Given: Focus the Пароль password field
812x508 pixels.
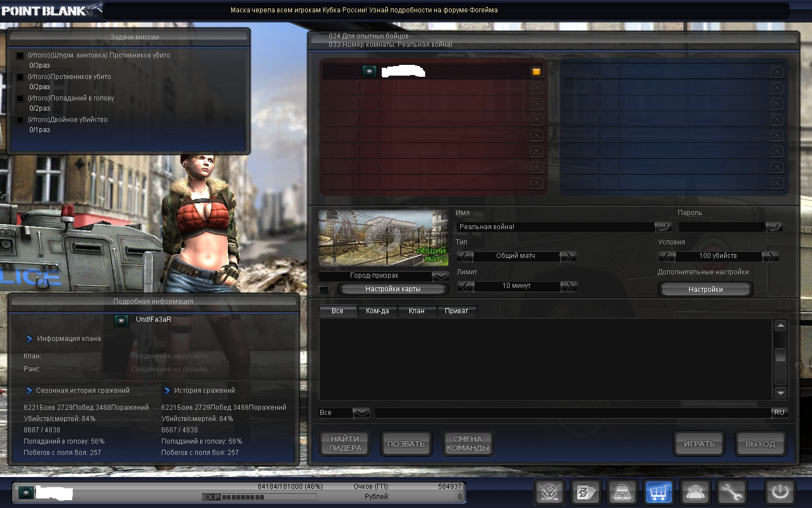Looking at the screenshot, I should [x=722, y=227].
